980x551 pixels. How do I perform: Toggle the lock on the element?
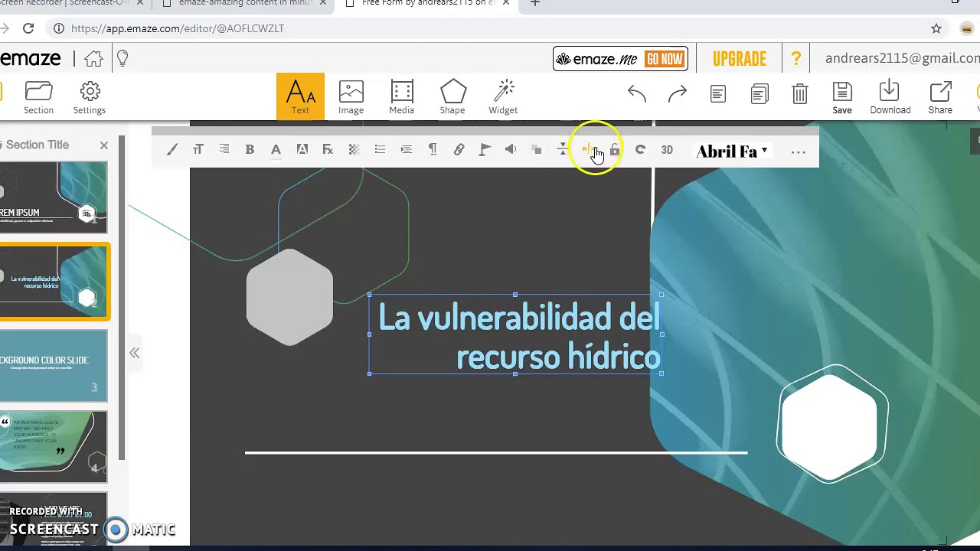(615, 150)
